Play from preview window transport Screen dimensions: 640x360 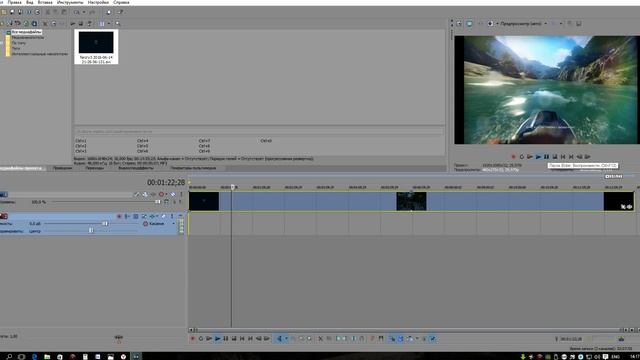click(538, 157)
